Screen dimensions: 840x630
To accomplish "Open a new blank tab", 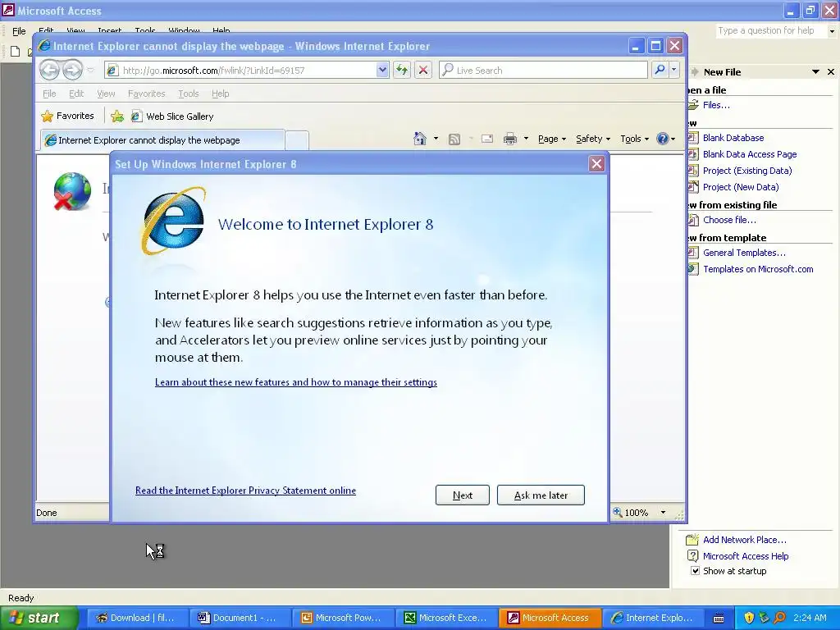I will [x=297, y=140].
